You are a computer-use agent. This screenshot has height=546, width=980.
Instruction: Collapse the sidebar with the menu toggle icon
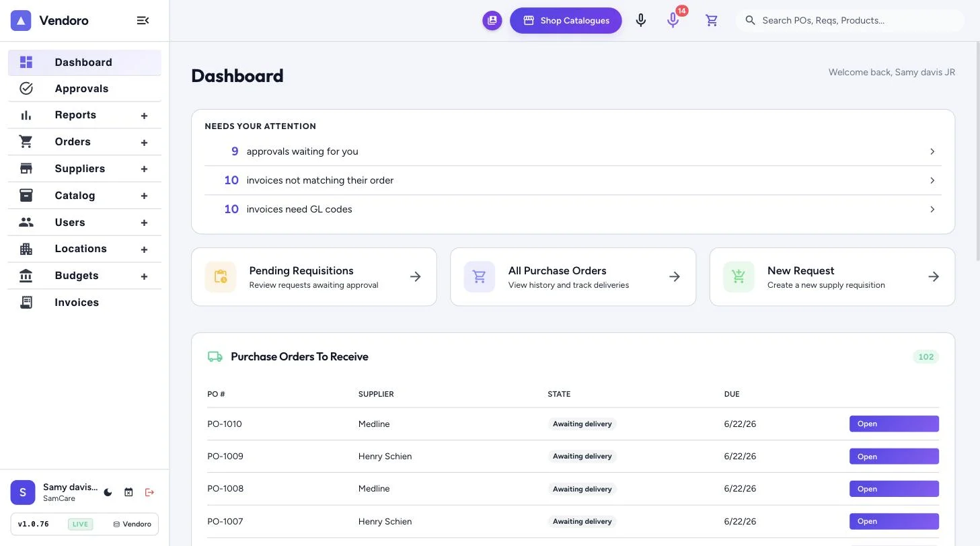click(143, 21)
